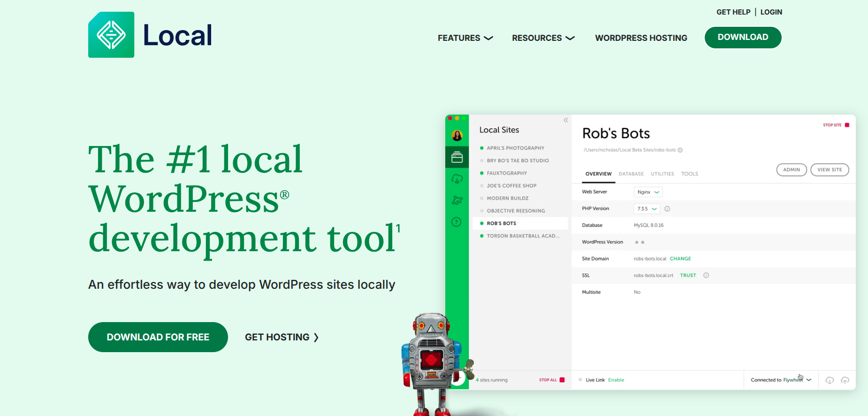Click the "robs-bots.local" domain text
Viewport: 868px width, 416px height.
point(650,259)
